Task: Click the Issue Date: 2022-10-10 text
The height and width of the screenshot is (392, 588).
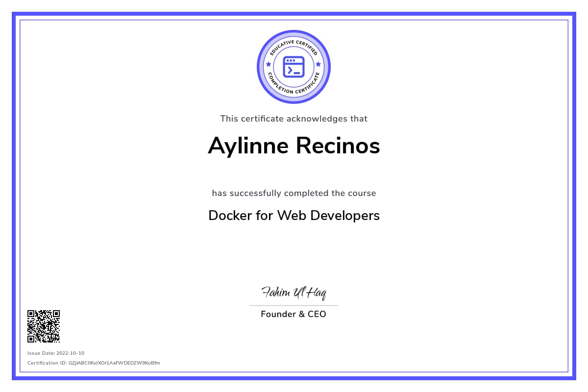Action: (56, 353)
